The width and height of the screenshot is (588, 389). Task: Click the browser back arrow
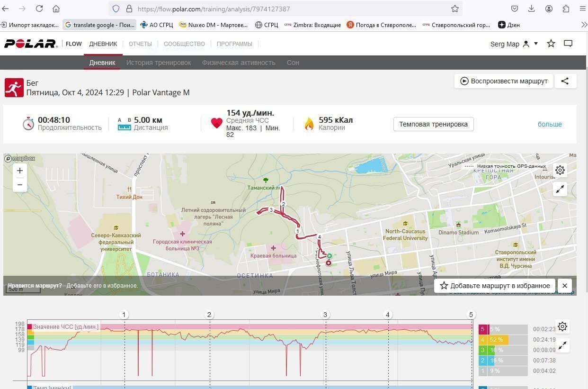pos(6,9)
